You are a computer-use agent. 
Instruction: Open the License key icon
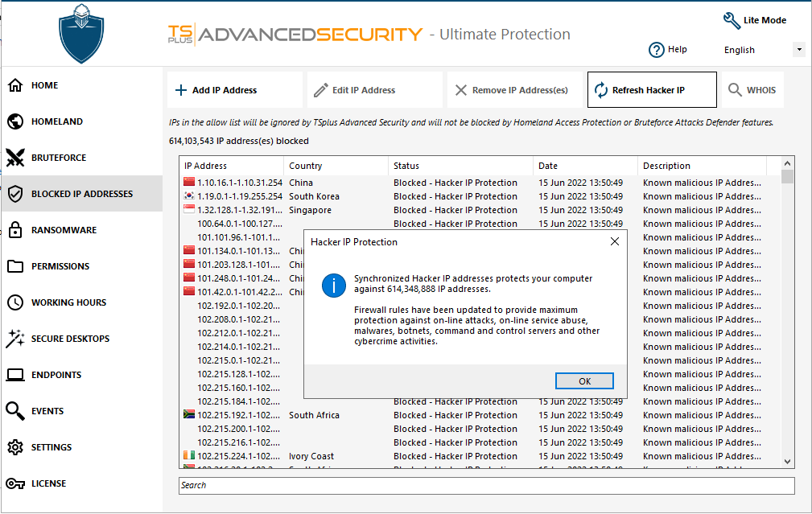click(x=15, y=483)
